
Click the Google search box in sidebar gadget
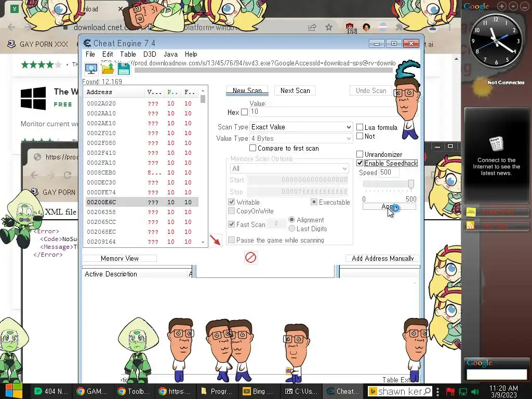496,374
